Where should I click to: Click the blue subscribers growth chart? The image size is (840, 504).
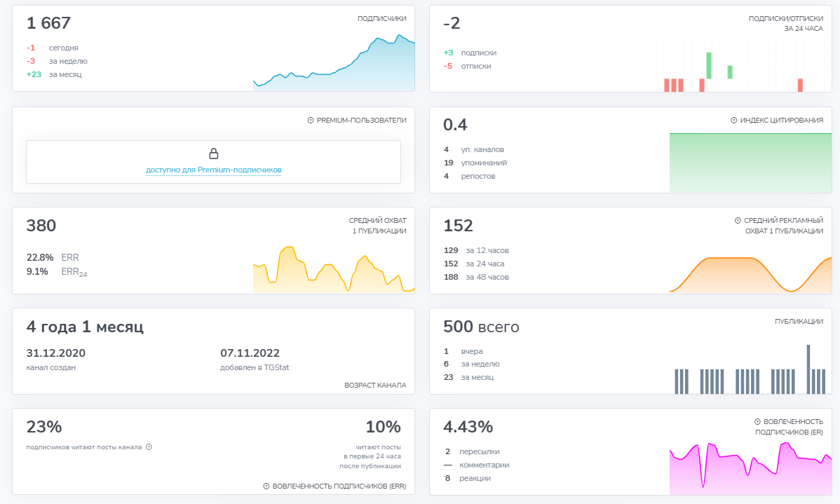[334, 62]
